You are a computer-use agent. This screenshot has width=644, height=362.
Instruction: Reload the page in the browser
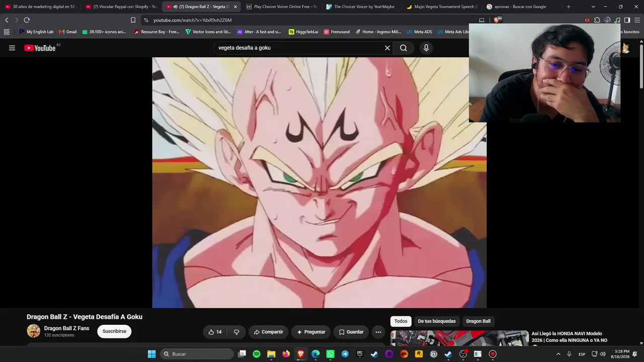[x=27, y=20]
